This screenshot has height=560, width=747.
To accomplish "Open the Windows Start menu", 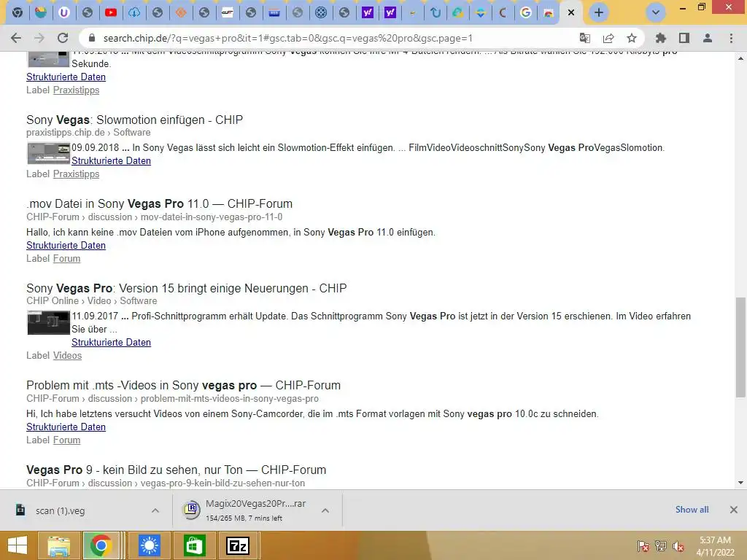I will 18,545.
